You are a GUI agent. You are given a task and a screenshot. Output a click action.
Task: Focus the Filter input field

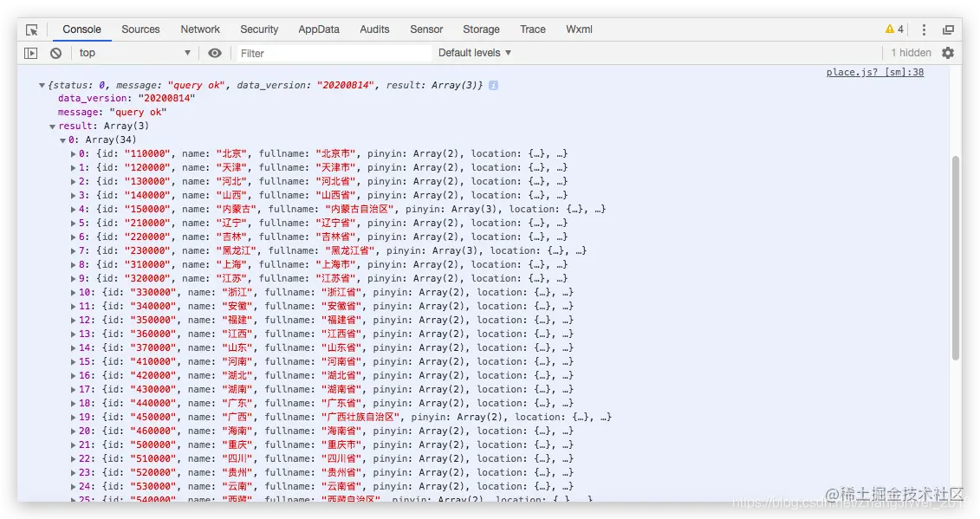point(334,53)
